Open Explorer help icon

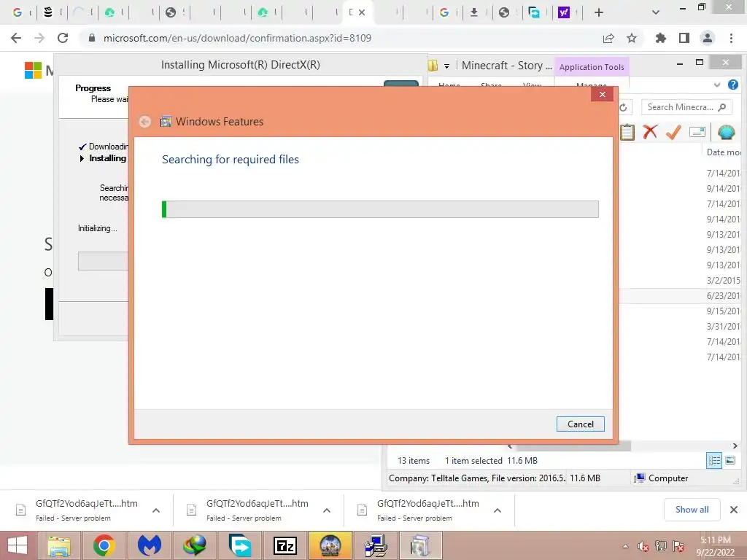coord(732,85)
